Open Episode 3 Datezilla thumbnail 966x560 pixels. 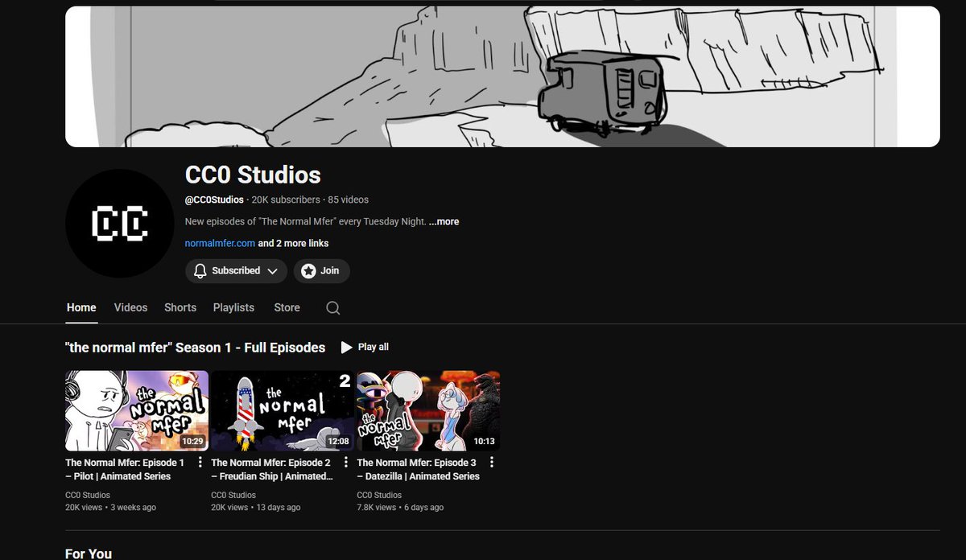click(x=428, y=410)
